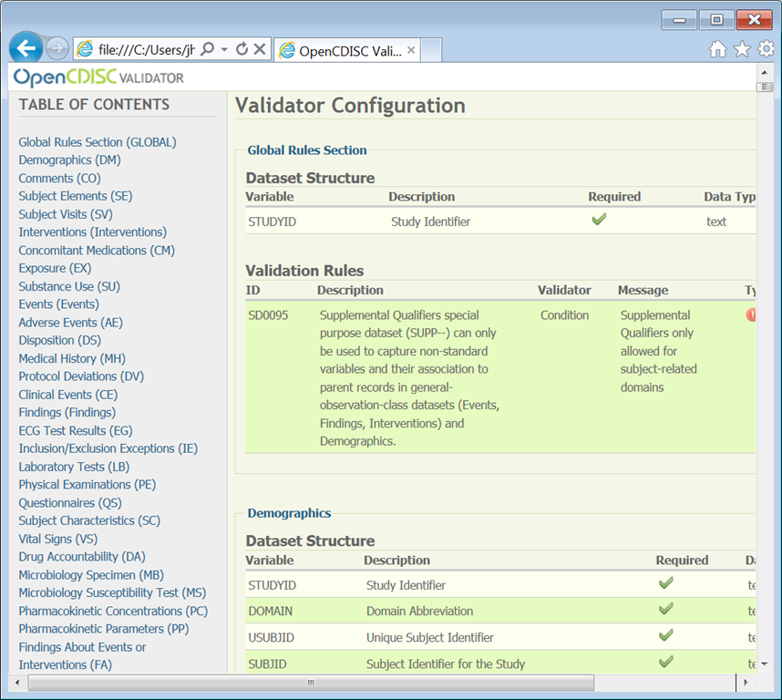Click the SD0095 error type icon
This screenshot has height=700, width=782.
coord(751,314)
